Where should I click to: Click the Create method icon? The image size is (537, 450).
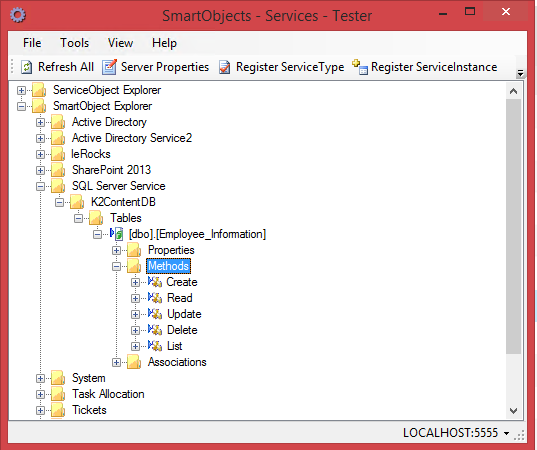point(155,282)
